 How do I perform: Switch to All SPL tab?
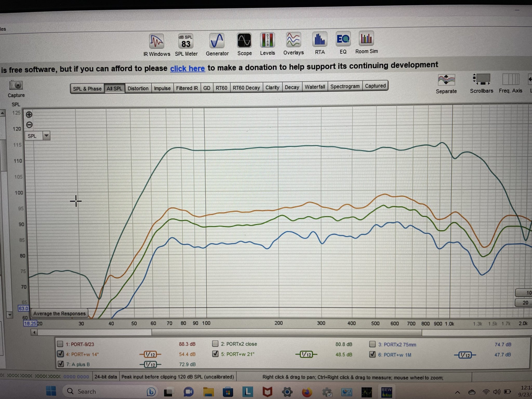tap(114, 88)
